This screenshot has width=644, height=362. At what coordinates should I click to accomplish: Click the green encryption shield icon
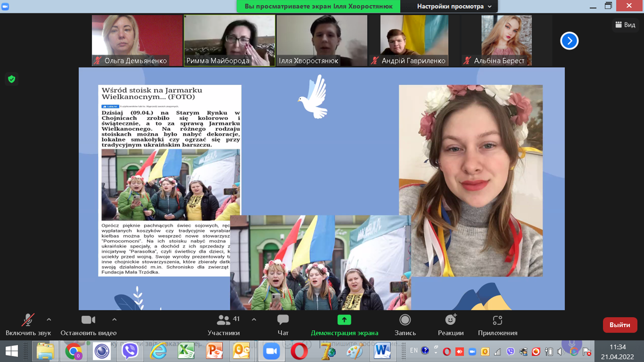point(12,79)
